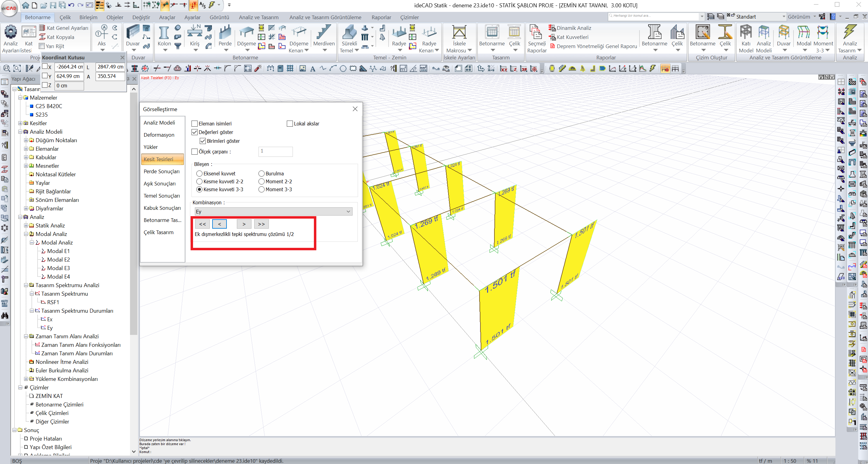Collapse the Sonuç tree node
Screen dimensions: 868x464
pyautogui.click(x=15, y=430)
